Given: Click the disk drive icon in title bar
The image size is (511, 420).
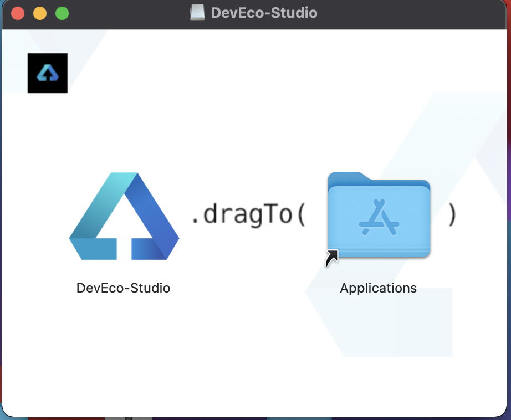Looking at the screenshot, I should tap(197, 12).
